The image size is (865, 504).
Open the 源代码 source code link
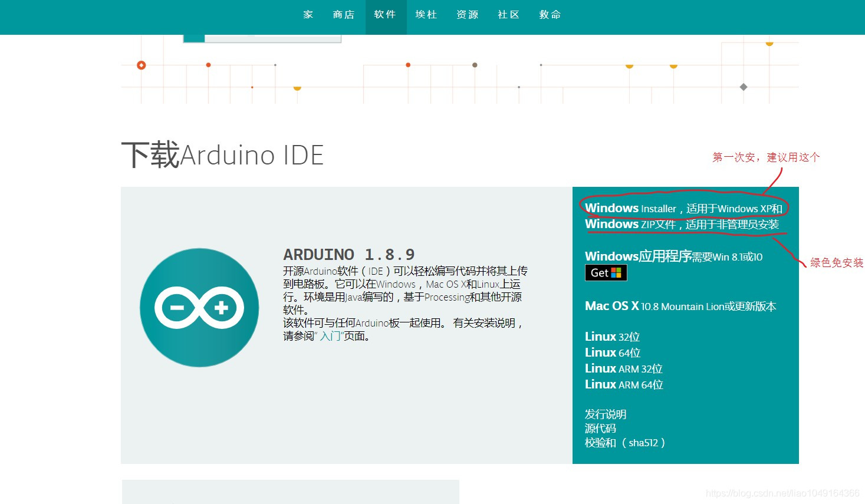point(600,429)
